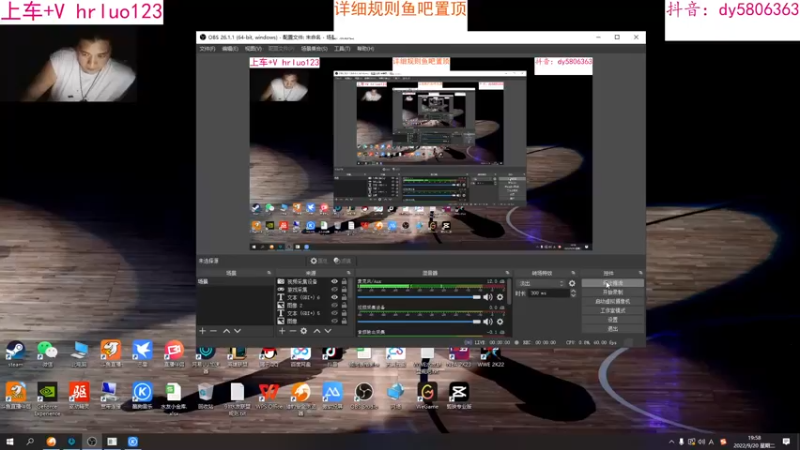800x450 pixels.
Task: Open the OBS icon in the taskbar
Action: pyautogui.click(x=92, y=442)
